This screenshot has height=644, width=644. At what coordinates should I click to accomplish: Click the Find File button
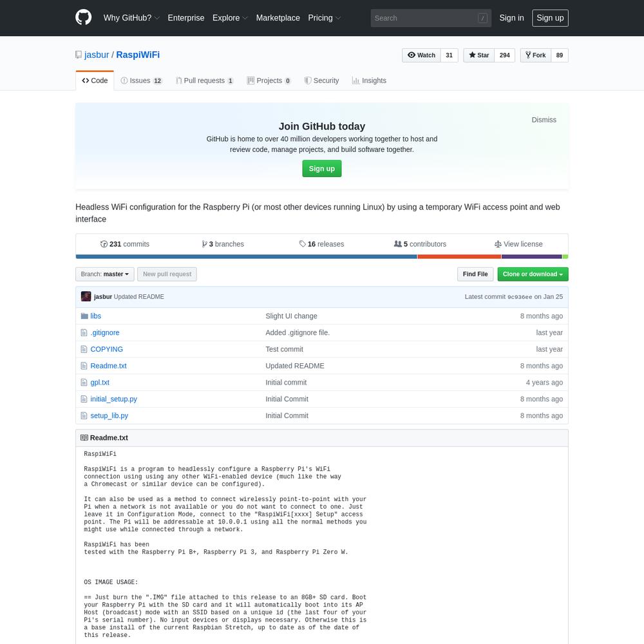[x=475, y=274]
